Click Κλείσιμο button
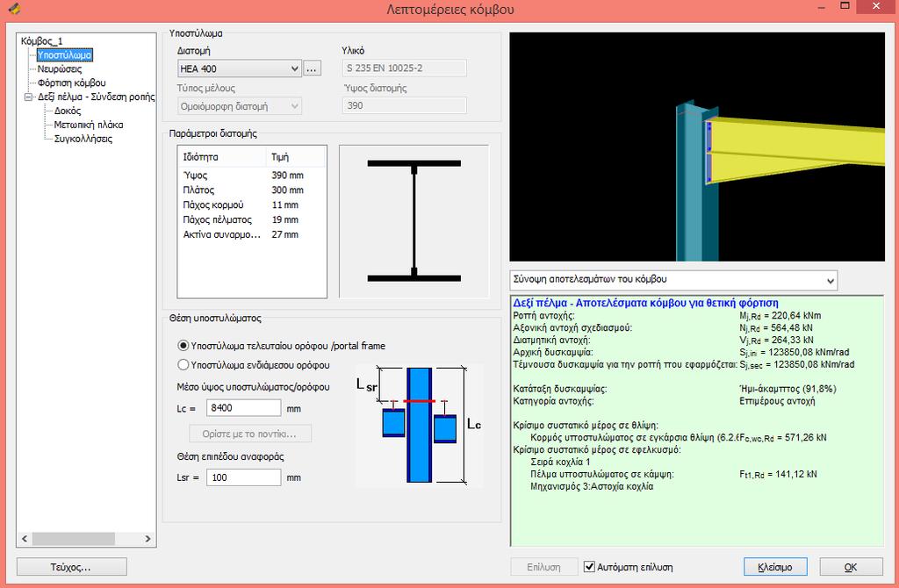Image resolution: width=899 pixels, height=588 pixels. click(x=775, y=567)
